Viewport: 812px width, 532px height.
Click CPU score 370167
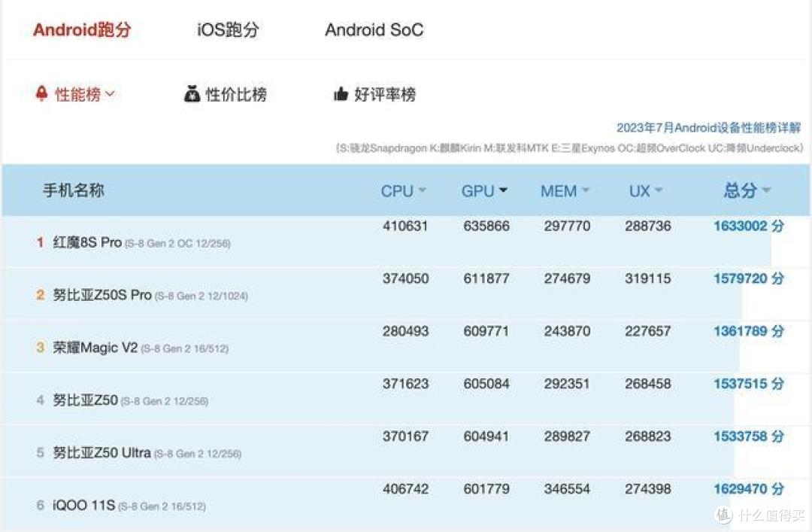pyautogui.click(x=405, y=436)
